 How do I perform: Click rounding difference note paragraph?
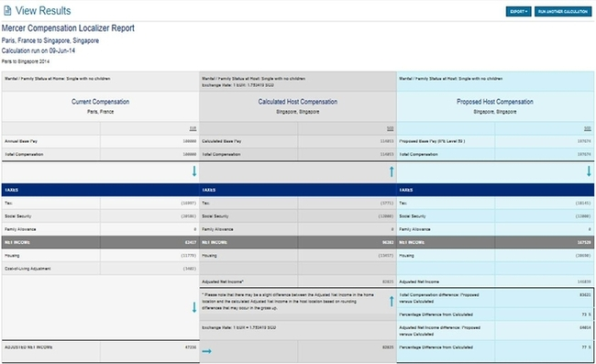288,302
